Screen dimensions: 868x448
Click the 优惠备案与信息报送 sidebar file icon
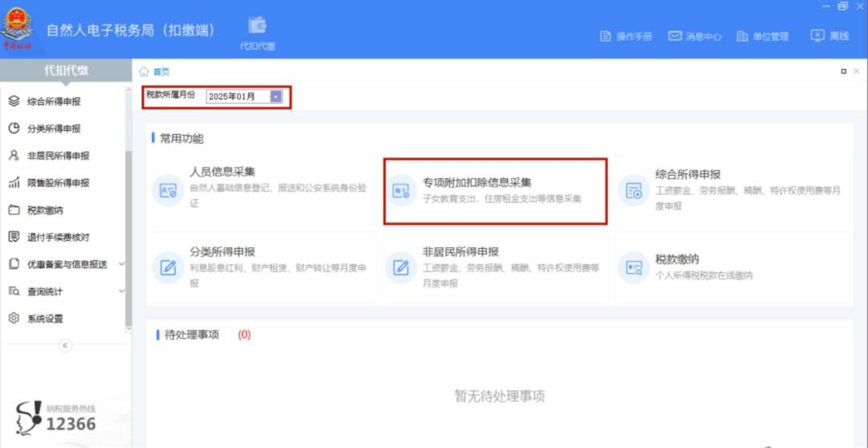(14, 264)
